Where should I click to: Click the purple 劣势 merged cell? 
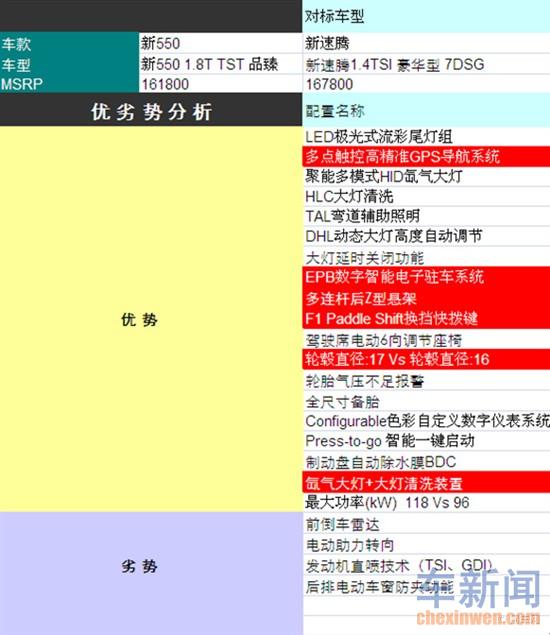click(x=151, y=573)
